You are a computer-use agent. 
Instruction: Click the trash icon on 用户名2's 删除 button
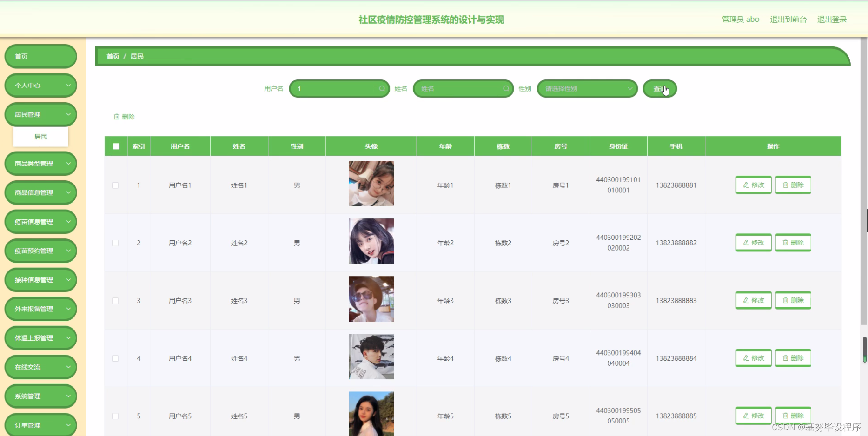point(785,242)
